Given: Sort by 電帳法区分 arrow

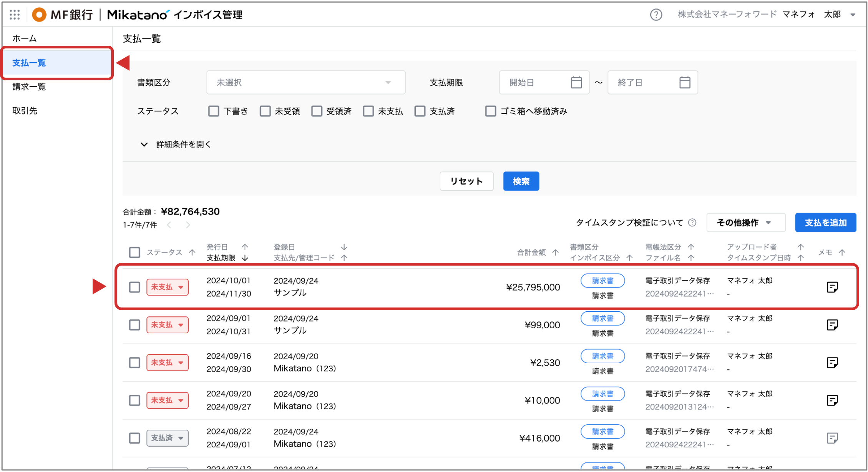Looking at the screenshot, I should click(x=691, y=247).
